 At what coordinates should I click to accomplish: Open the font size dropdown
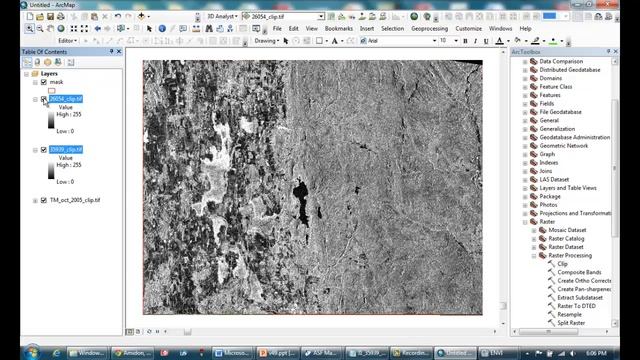click(456, 41)
